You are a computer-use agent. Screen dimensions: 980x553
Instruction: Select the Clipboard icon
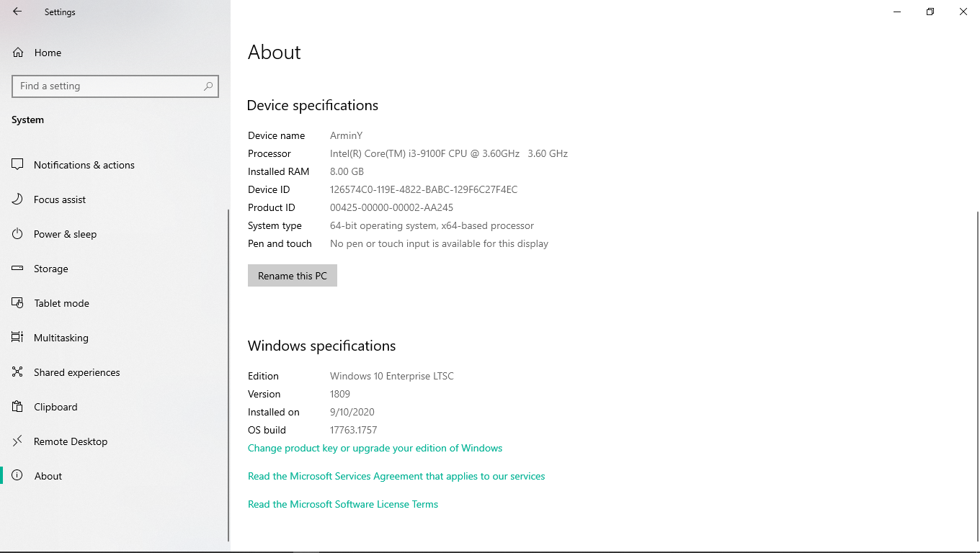pyautogui.click(x=18, y=407)
